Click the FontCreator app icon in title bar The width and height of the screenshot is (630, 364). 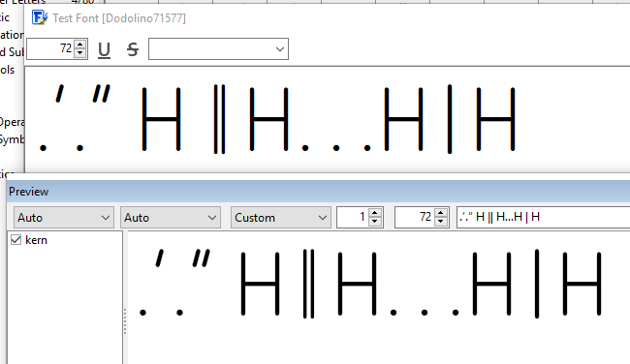click(40, 17)
